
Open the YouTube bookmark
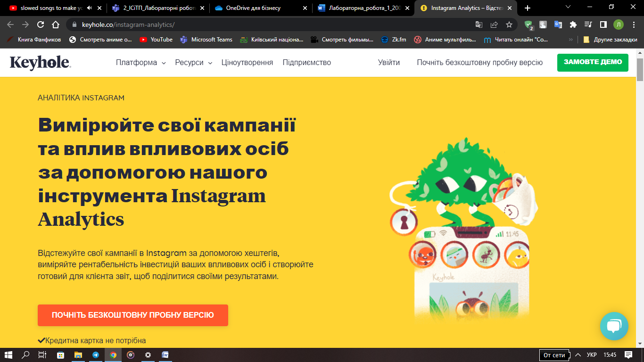click(x=156, y=40)
